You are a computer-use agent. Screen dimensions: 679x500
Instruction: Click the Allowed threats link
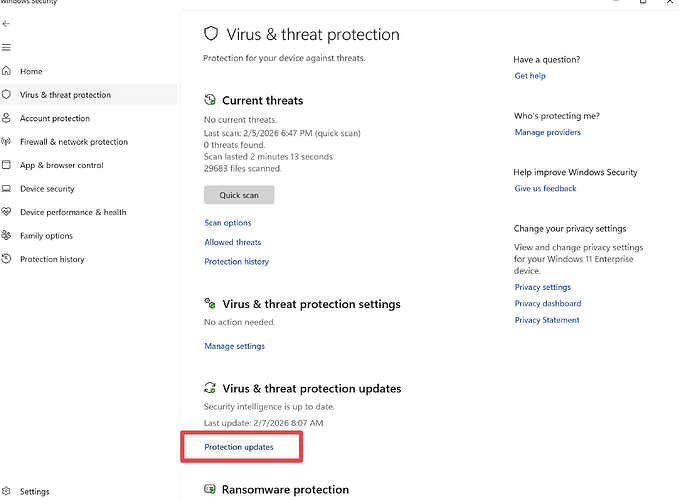pyautogui.click(x=233, y=242)
